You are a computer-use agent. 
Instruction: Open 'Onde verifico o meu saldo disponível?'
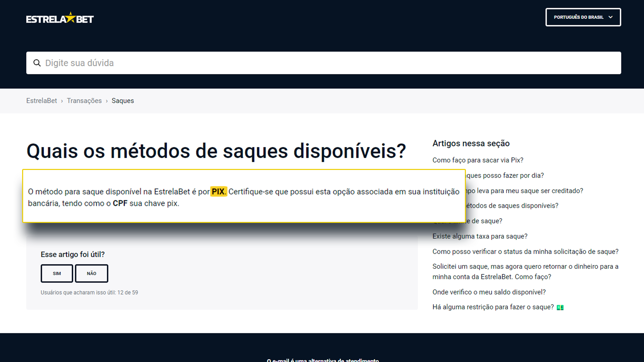[x=489, y=292]
